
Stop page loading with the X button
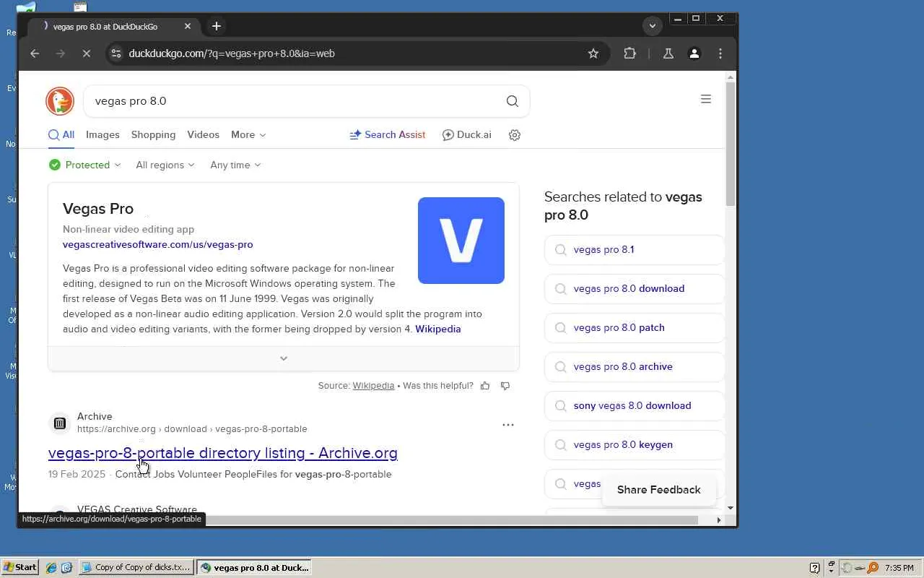point(86,53)
